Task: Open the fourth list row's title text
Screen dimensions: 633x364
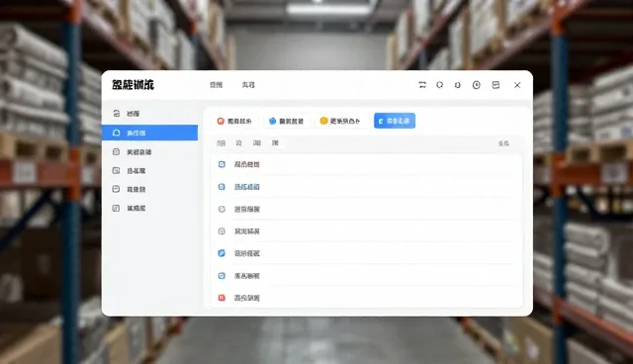Action: coord(247,231)
